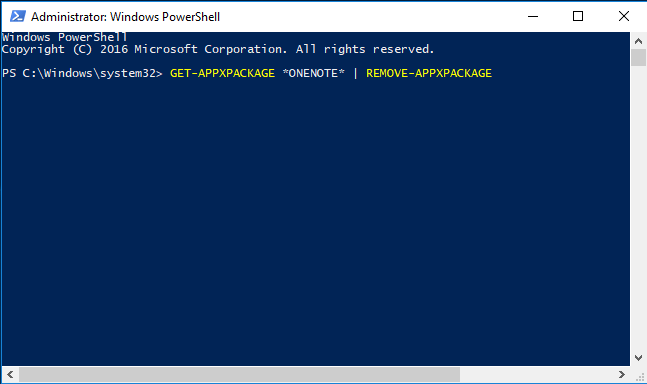
Task: Click the horizontal scrollbar left arrow
Action: (10, 375)
